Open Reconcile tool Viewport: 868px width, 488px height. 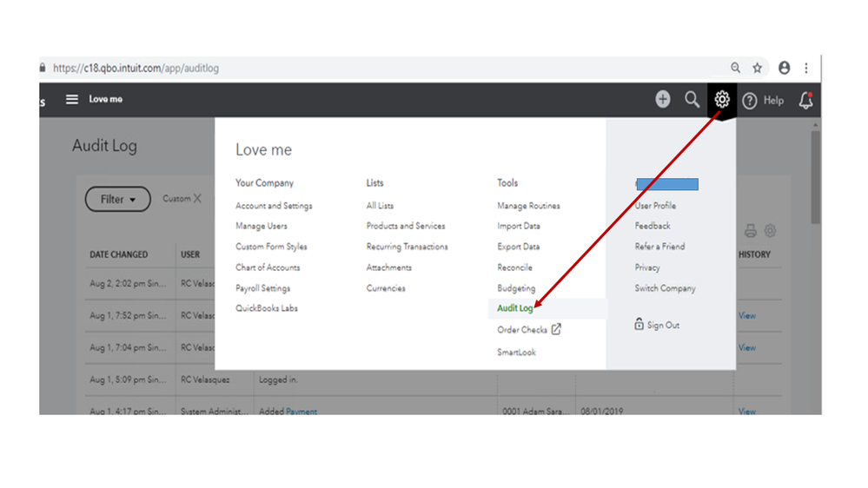(x=515, y=267)
